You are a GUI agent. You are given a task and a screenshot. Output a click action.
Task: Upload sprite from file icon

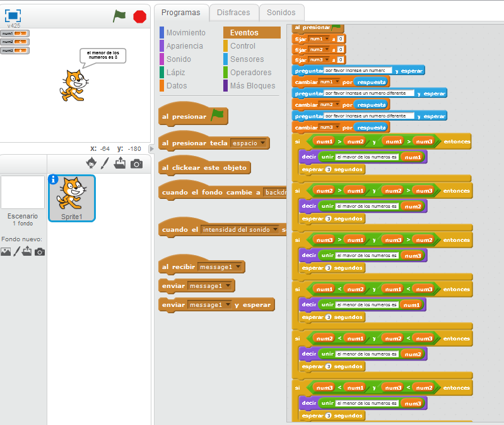120,163
